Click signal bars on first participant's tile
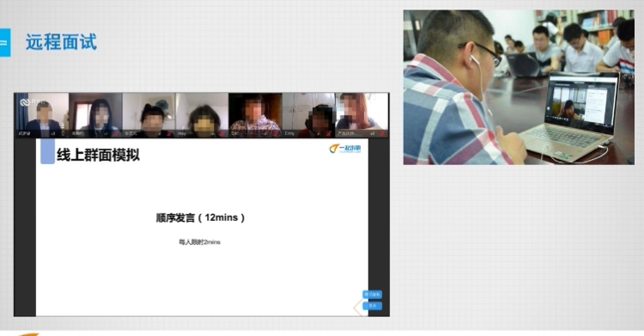The image size is (644, 336). click(53, 134)
